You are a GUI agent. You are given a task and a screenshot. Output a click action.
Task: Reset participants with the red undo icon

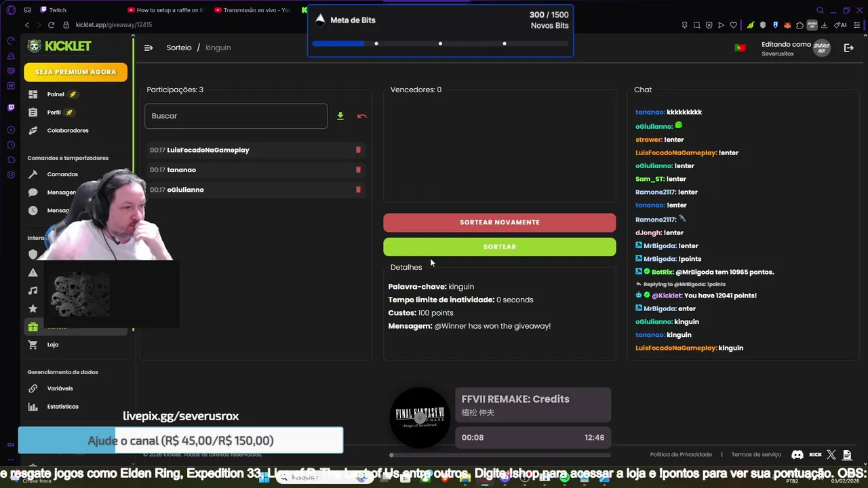point(362,116)
